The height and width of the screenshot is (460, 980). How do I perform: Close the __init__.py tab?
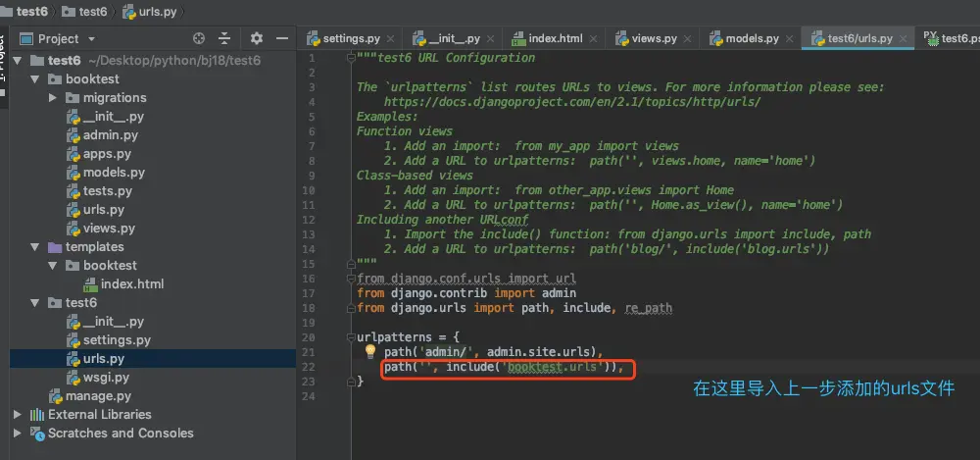point(491,39)
